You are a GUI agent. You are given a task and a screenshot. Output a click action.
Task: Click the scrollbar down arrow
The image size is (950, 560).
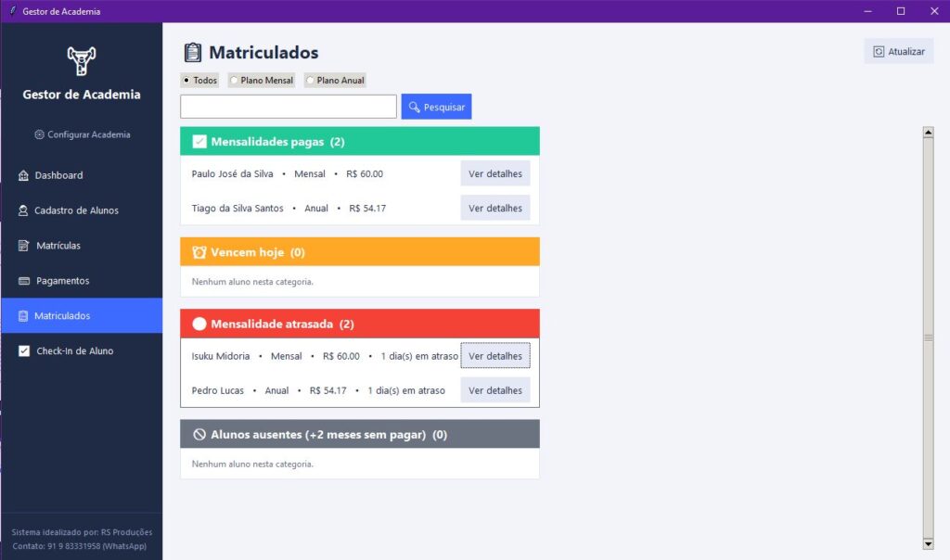pyautogui.click(x=928, y=543)
